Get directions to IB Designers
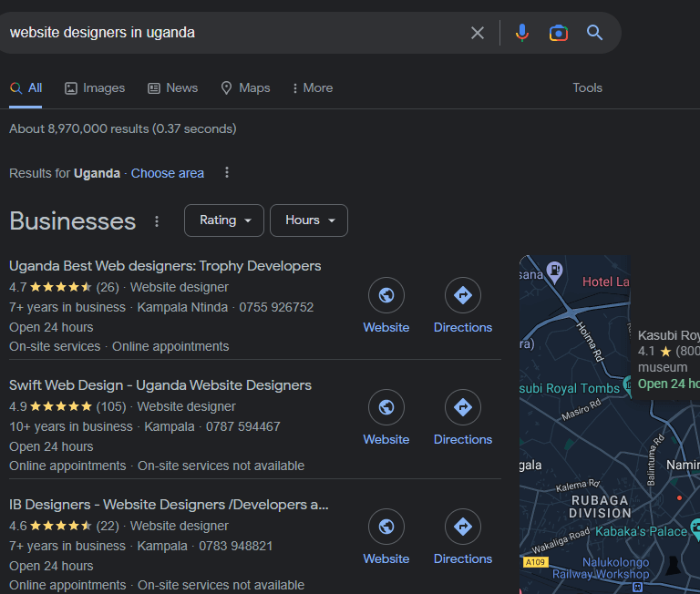 (463, 527)
